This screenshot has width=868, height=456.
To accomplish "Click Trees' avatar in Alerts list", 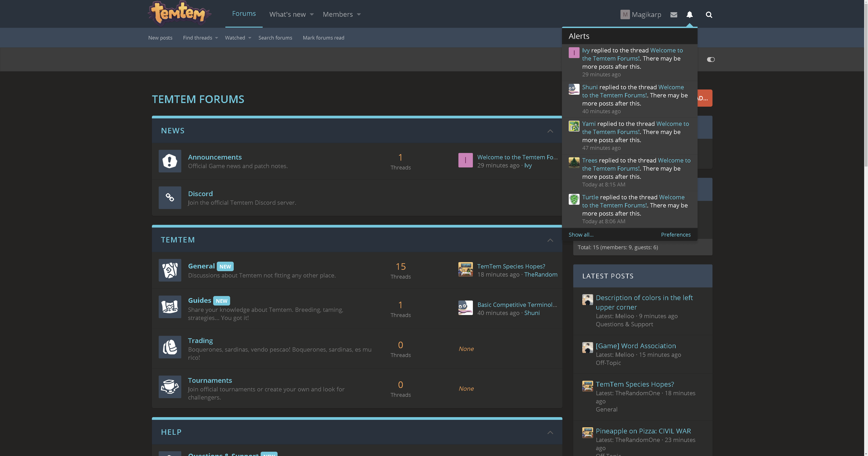I will click(574, 163).
